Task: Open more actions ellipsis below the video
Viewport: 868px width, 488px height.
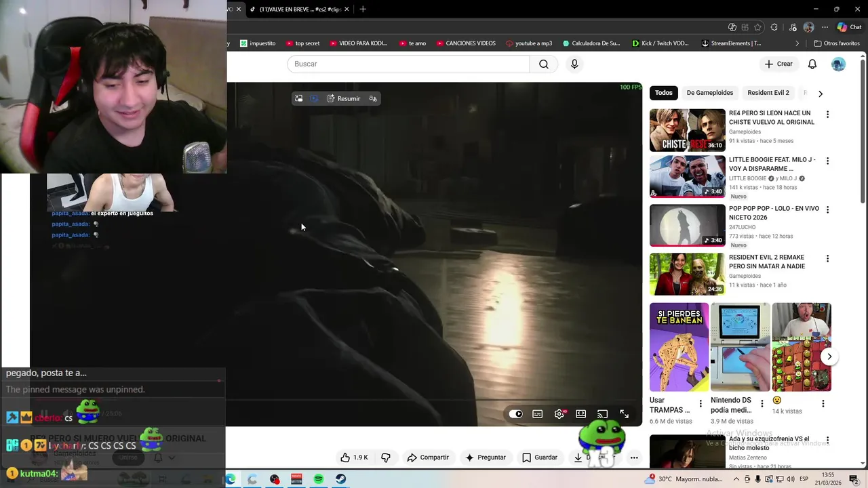Action: point(634,457)
